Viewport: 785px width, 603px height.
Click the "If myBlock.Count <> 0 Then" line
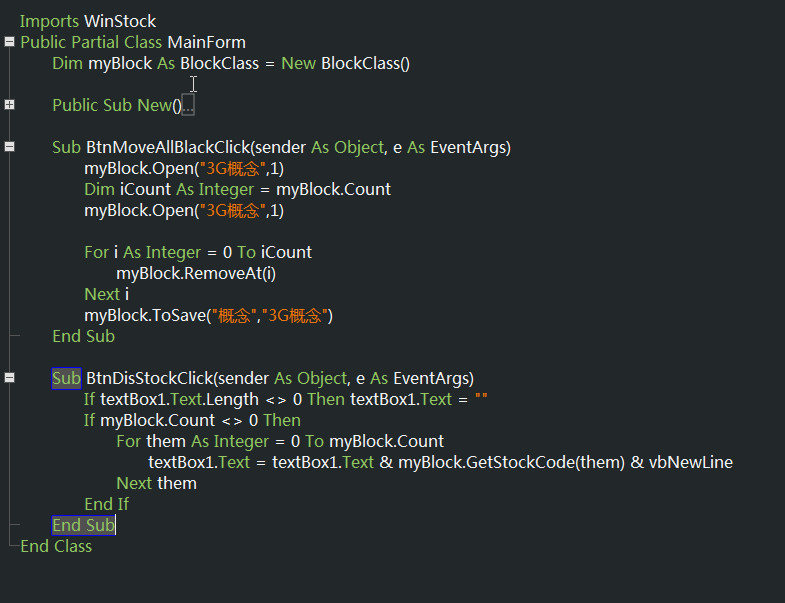tap(192, 421)
